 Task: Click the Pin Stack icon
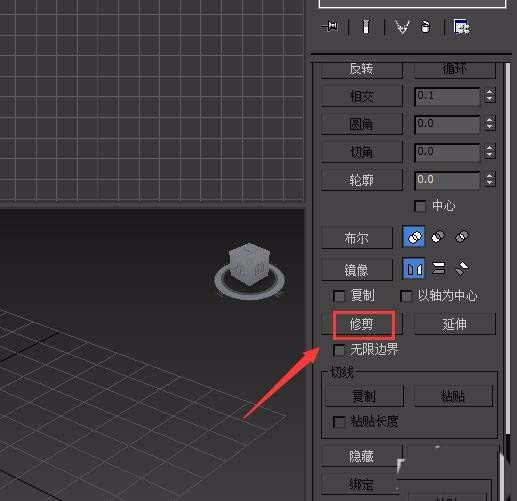point(330,26)
